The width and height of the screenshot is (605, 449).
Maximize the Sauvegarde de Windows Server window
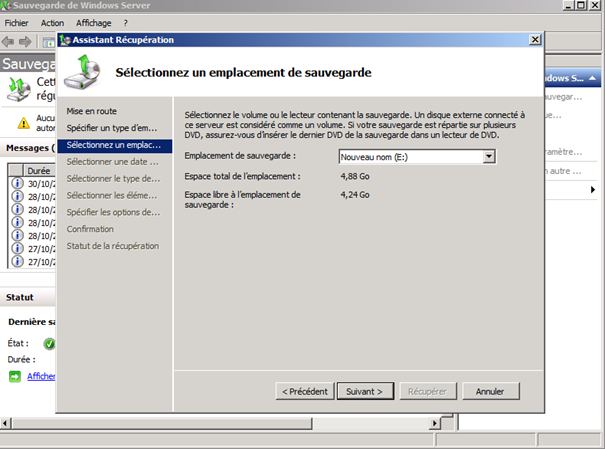click(x=581, y=5)
